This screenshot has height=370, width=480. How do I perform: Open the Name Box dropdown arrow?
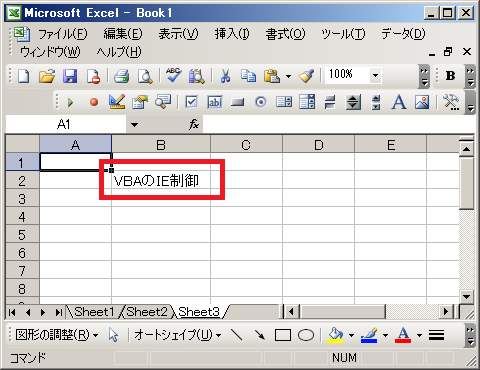coord(134,125)
